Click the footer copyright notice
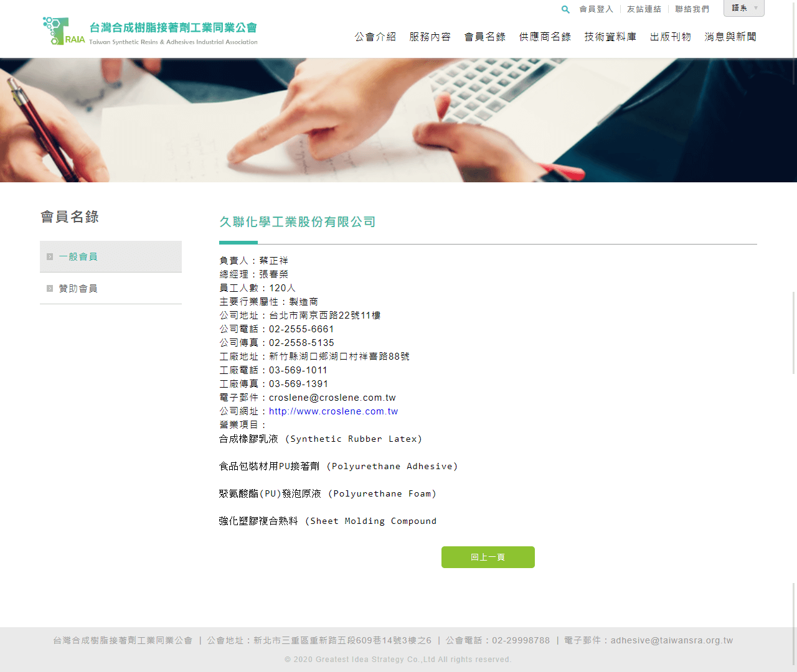This screenshot has width=797, height=672. (398, 660)
